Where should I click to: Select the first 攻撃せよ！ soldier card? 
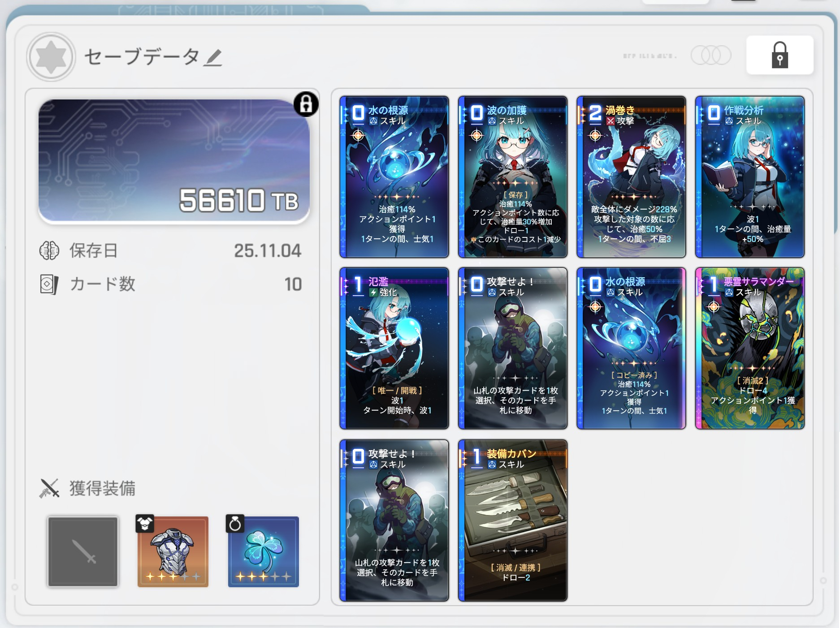pos(513,348)
